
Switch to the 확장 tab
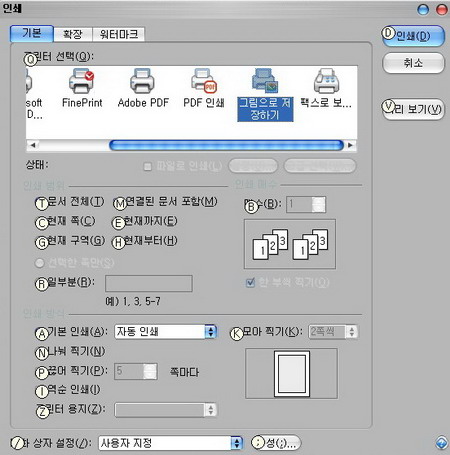[73, 34]
